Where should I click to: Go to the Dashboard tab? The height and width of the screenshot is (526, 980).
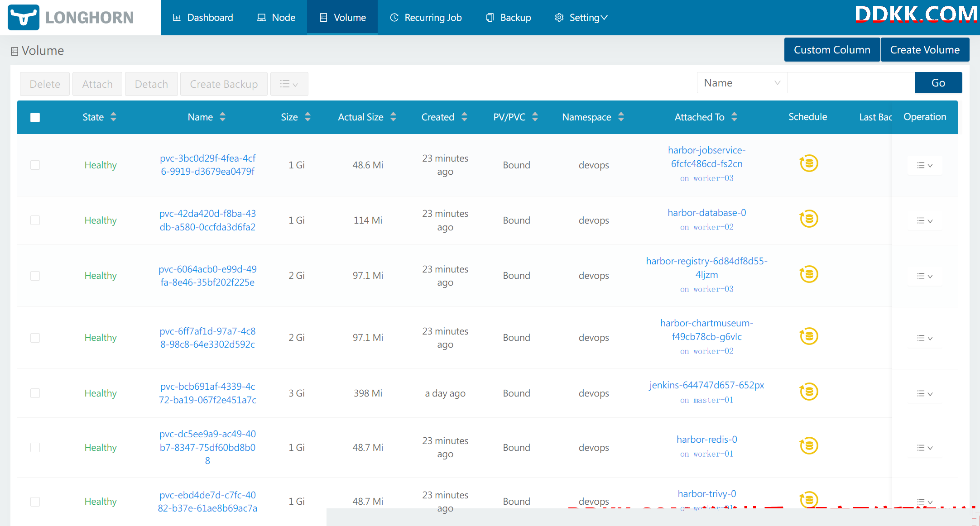coord(203,18)
